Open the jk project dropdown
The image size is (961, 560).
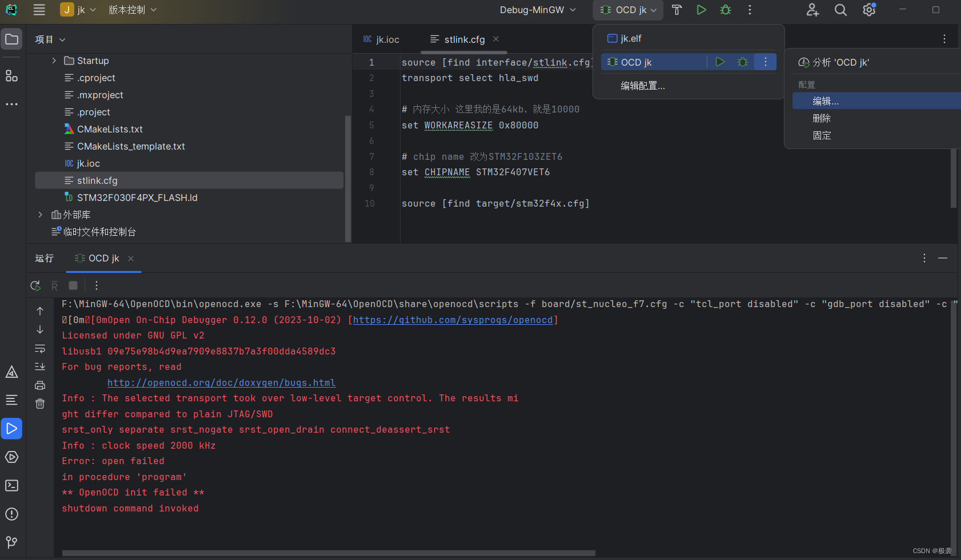click(x=78, y=10)
